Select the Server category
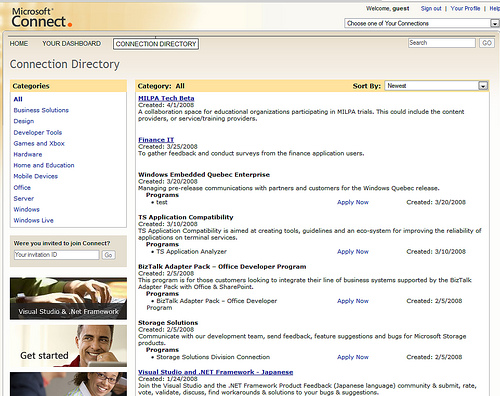Image resolution: width=500 pixels, height=396 pixels. [24, 198]
